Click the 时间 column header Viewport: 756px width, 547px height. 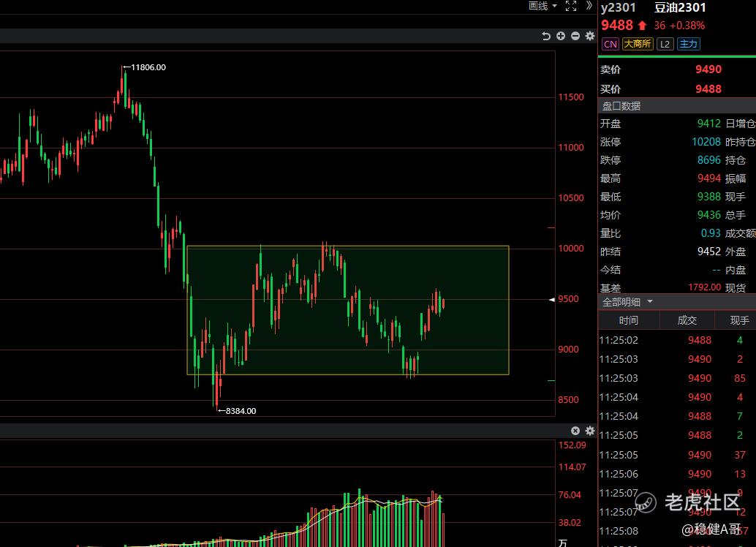point(628,320)
